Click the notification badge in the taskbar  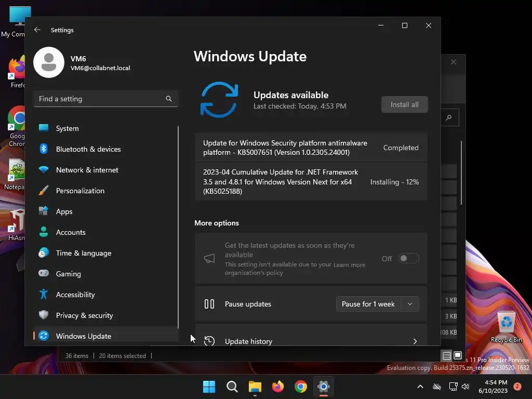517,387
